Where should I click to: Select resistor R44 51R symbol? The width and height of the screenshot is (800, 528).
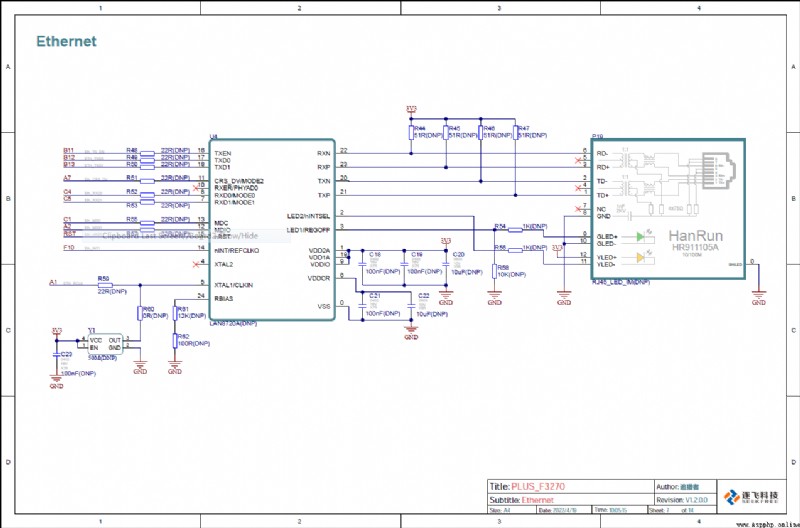click(x=411, y=133)
